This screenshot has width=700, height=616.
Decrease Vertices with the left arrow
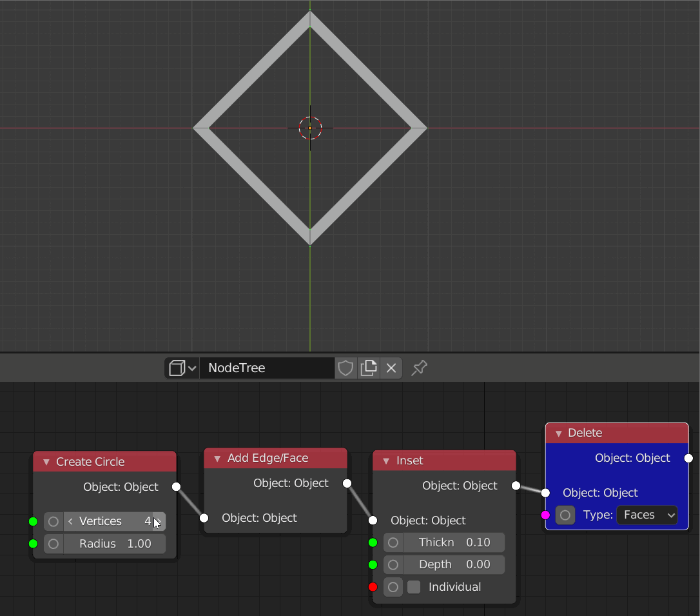click(70, 521)
